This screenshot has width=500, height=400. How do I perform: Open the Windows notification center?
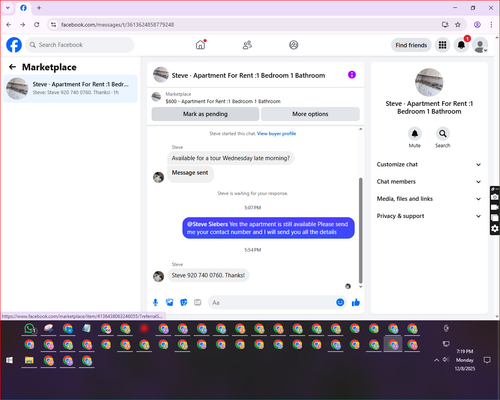point(487,360)
